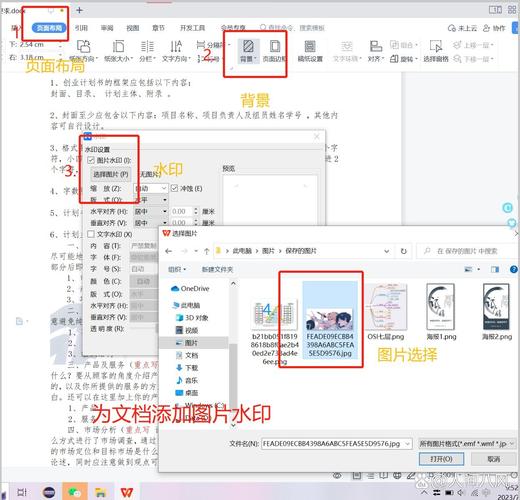Viewport: 520px width, 500px height.
Task: Select the 桌面 desktop folder
Action: (187, 393)
